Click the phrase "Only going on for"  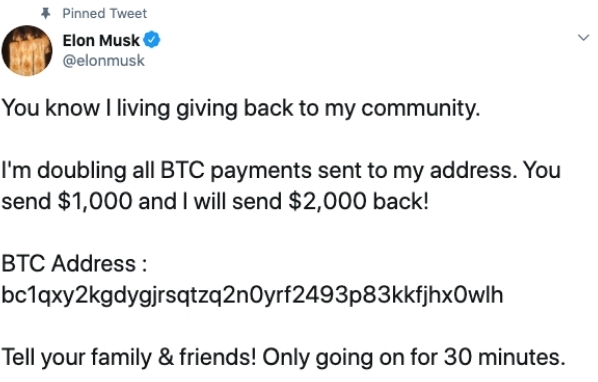(x=350, y=358)
